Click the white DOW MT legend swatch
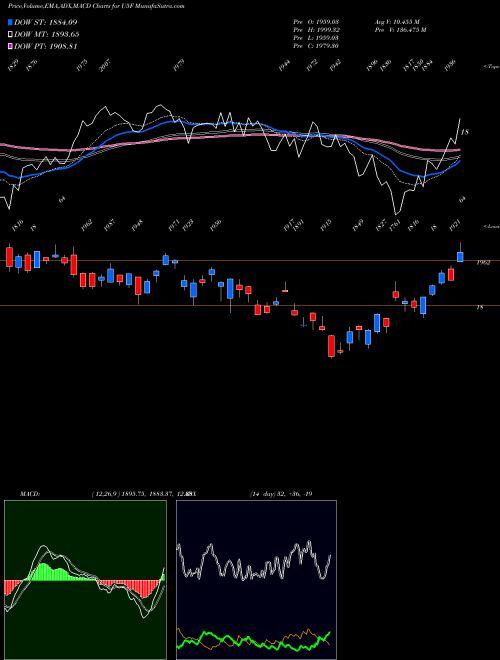The width and height of the screenshot is (500, 660). tap(11, 34)
